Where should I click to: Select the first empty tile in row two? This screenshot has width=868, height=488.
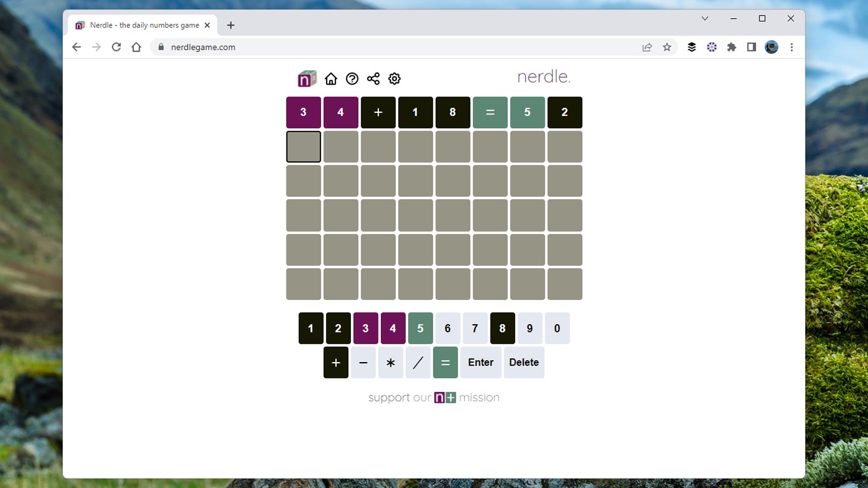point(303,146)
